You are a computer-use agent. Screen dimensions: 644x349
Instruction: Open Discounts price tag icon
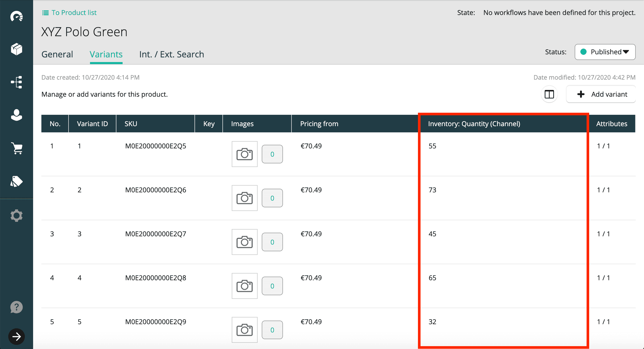(x=17, y=181)
